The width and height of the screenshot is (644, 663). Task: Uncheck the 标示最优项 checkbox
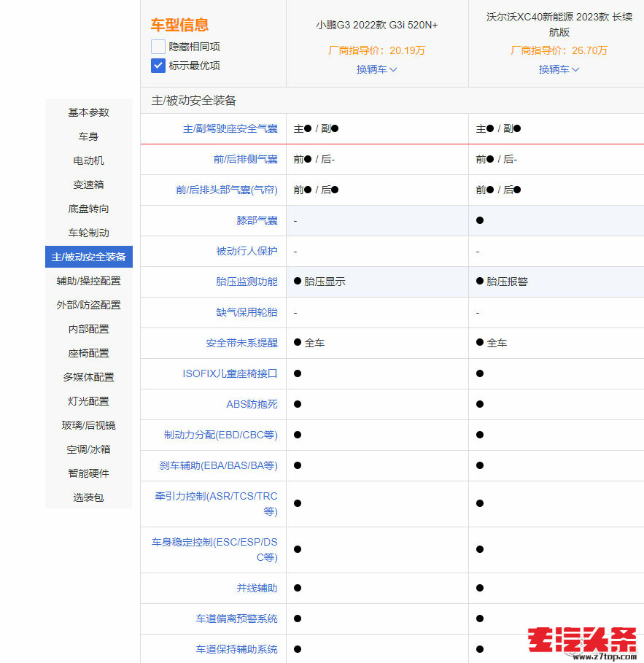point(158,66)
